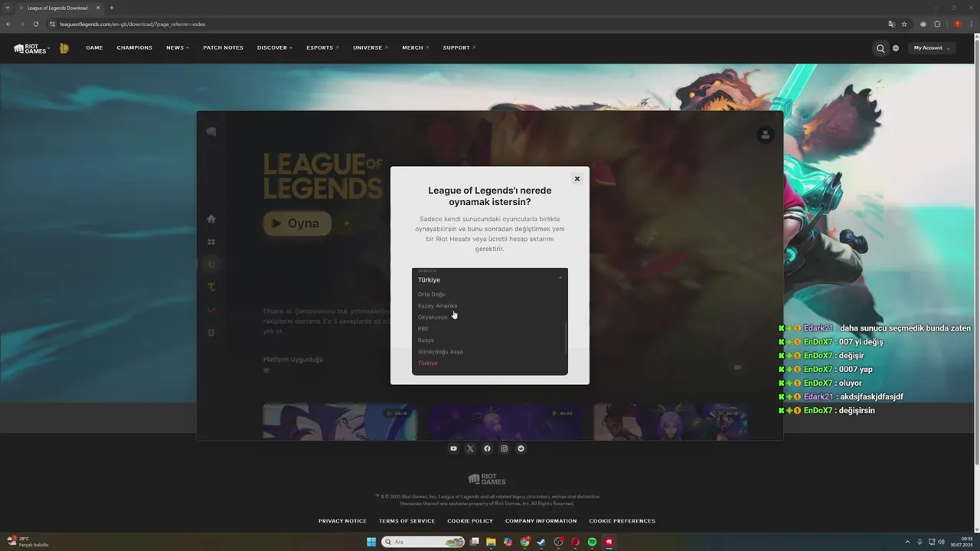Open File Explorer from taskbar
Viewport: 980px width, 551px height.
point(491,542)
